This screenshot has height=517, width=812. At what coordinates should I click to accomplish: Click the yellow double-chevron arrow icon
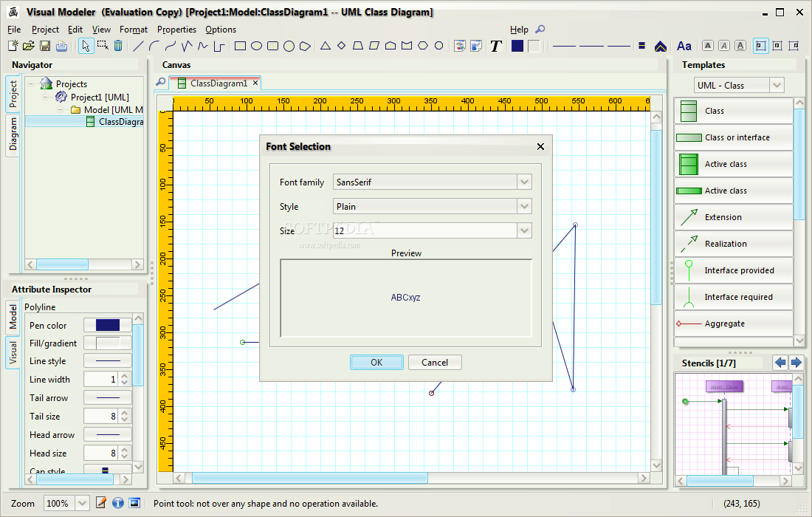point(660,46)
